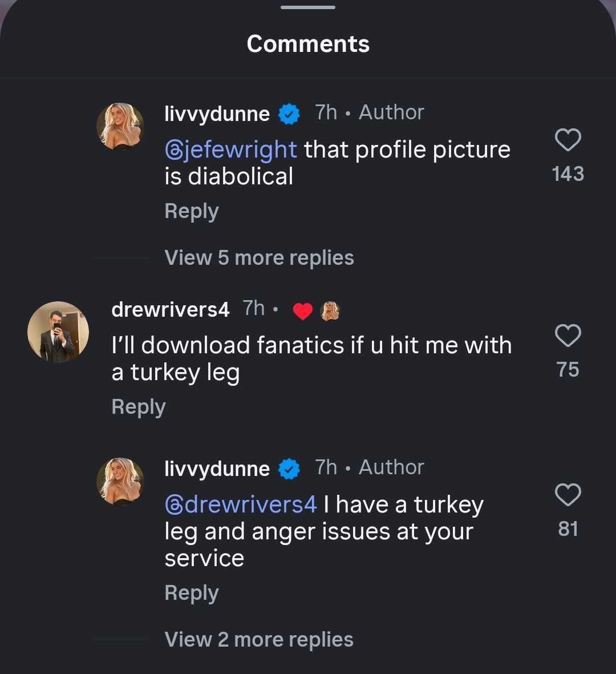Reply to livvydunne's turkey leg response
This screenshot has height=674, width=616.
pos(191,593)
